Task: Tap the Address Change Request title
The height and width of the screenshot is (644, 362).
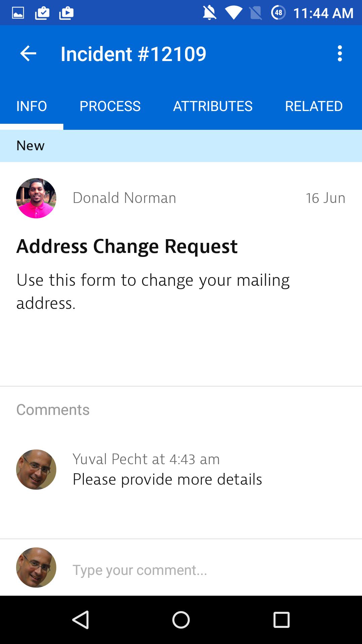Action: (127, 246)
